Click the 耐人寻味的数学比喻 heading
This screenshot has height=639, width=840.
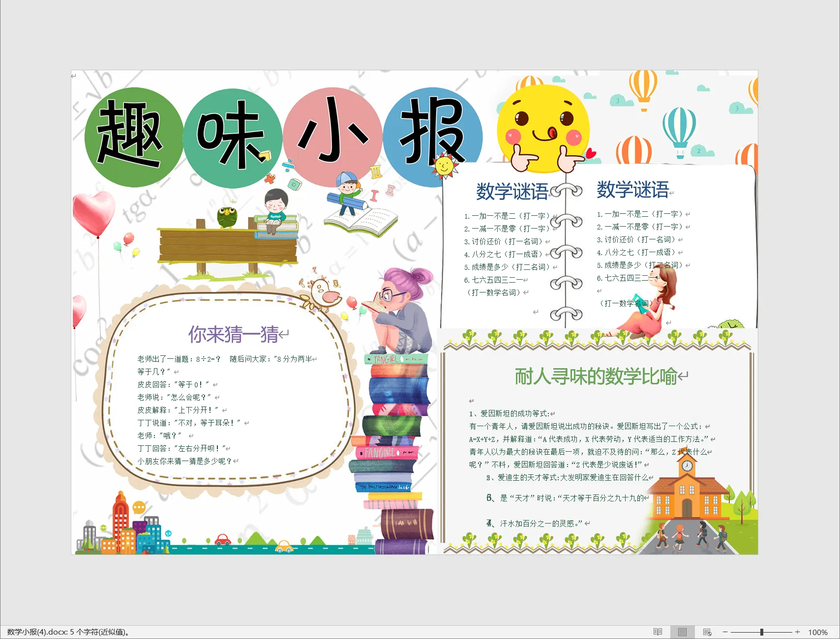point(595,377)
